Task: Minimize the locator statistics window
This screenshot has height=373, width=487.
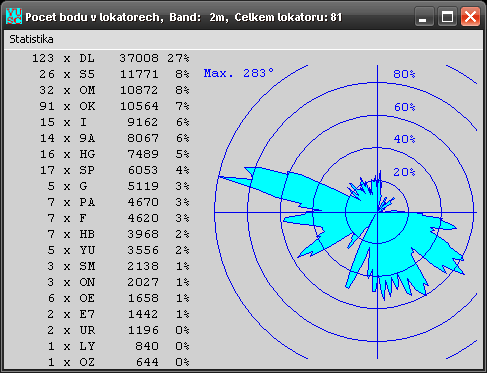Action: coord(424,17)
